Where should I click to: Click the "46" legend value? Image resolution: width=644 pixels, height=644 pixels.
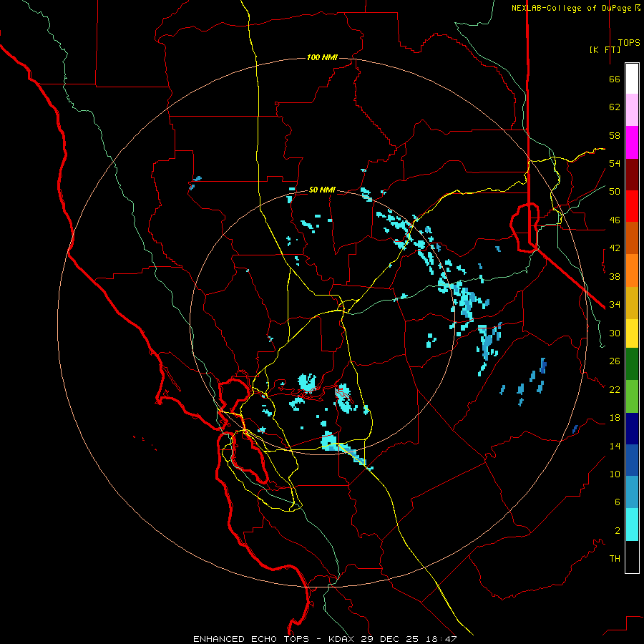click(615, 220)
